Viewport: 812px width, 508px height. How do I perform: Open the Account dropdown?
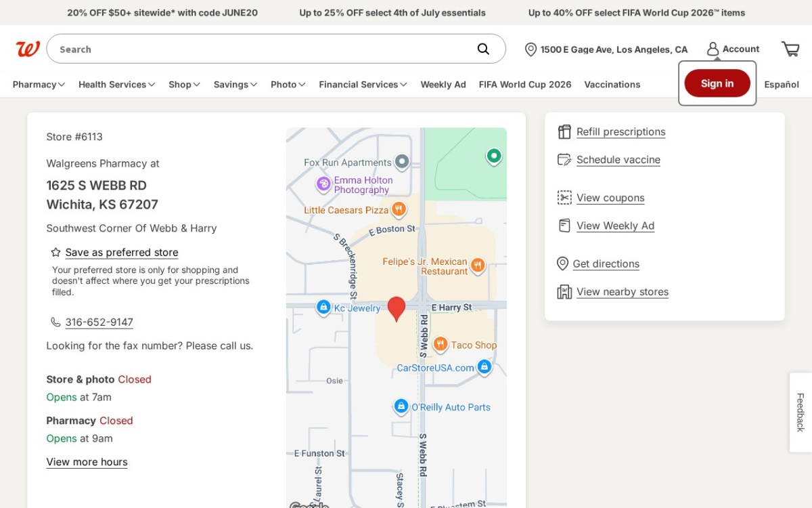coord(733,49)
